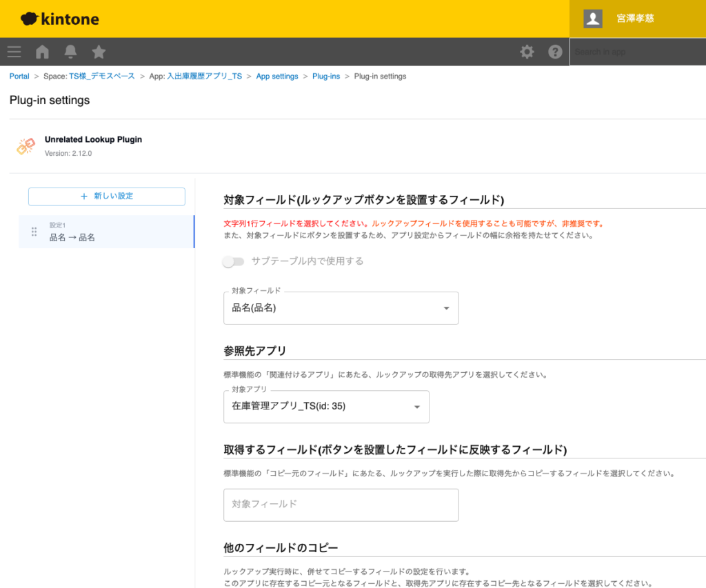The image size is (706, 588).
Task: Open the notifications bell
Action: pyautogui.click(x=70, y=52)
